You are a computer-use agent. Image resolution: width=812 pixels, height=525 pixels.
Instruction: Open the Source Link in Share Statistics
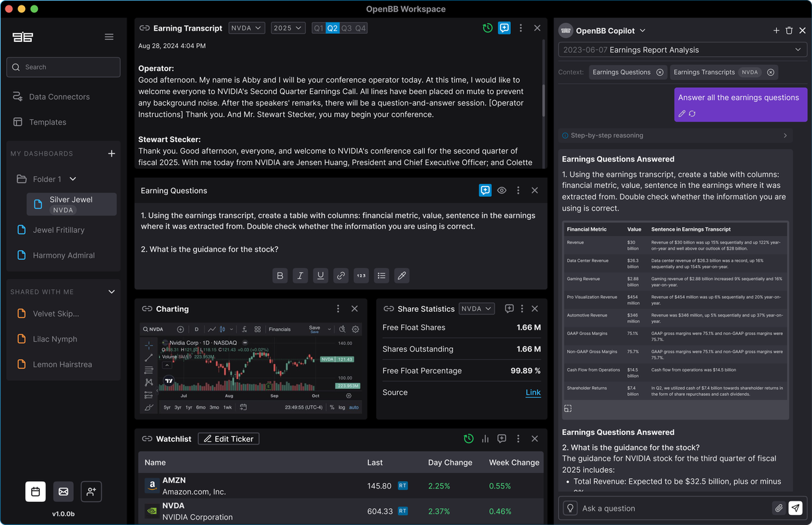[533, 392]
